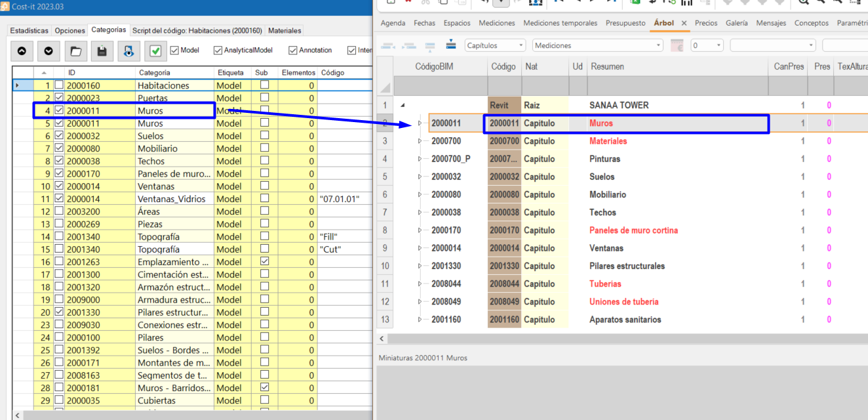
Task: Close the Árbol tab with its X
Action: click(684, 23)
